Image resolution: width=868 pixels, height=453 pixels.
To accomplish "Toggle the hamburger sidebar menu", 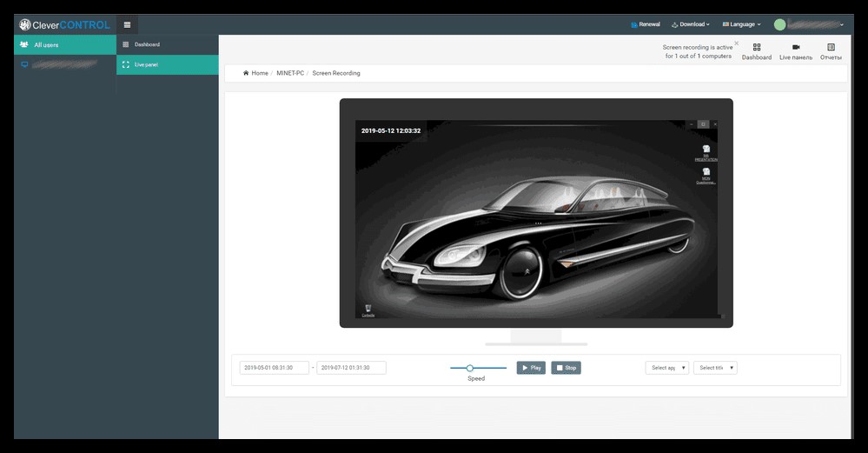I will (x=128, y=25).
